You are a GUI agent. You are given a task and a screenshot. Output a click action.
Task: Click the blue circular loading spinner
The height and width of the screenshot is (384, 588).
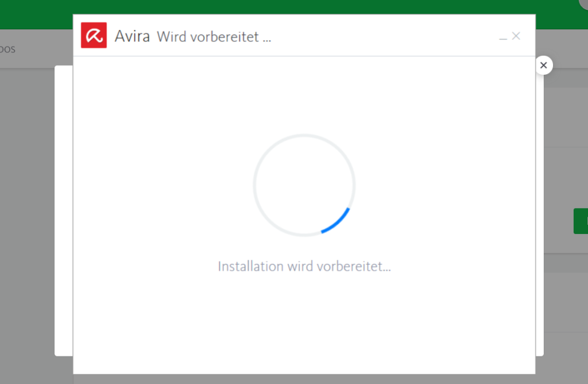304,186
